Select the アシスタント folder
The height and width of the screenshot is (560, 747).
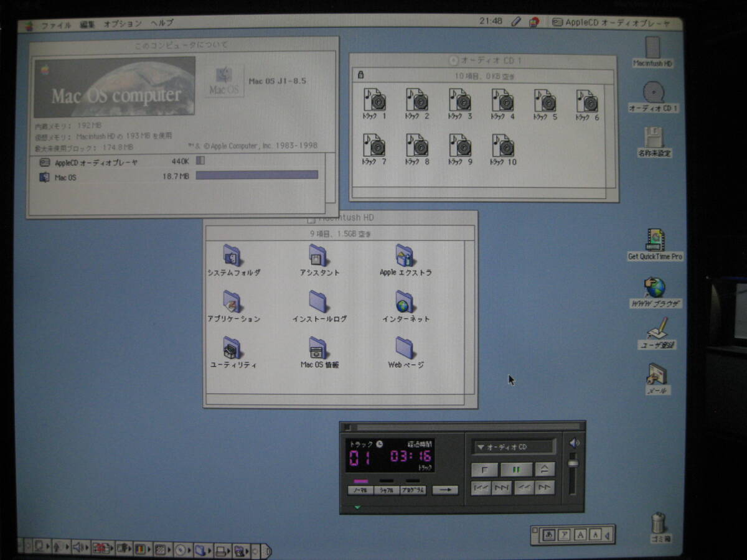[319, 260]
